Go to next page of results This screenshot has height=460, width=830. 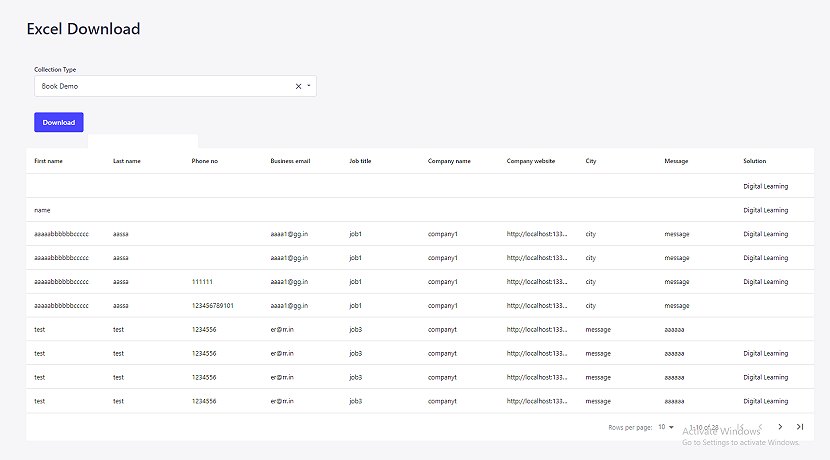pos(780,427)
